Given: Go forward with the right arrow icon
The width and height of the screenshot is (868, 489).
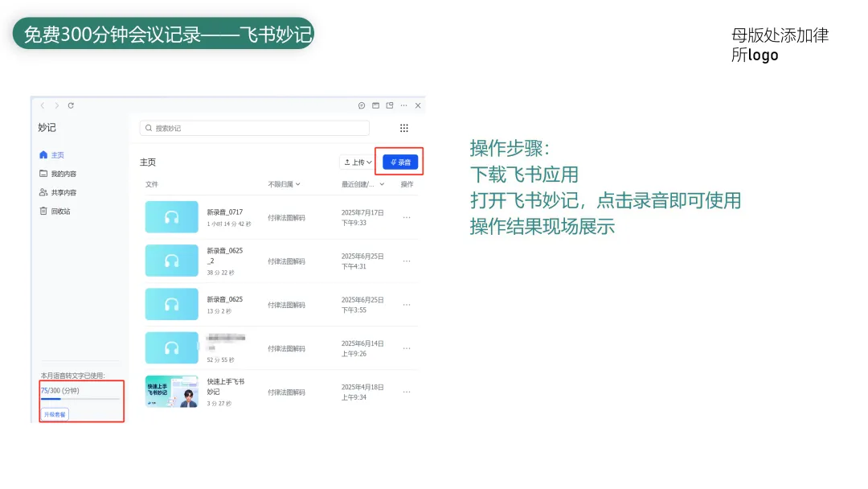Looking at the screenshot, I should coord(56,105).
